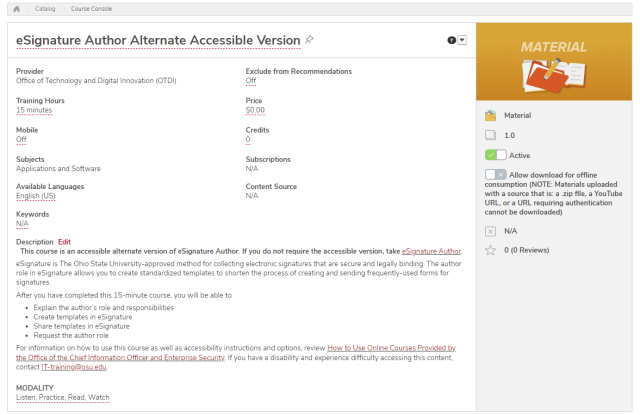The image size is (640, 415).
Task: Open Course Console breadcrumb item
Action: [91, 9]
